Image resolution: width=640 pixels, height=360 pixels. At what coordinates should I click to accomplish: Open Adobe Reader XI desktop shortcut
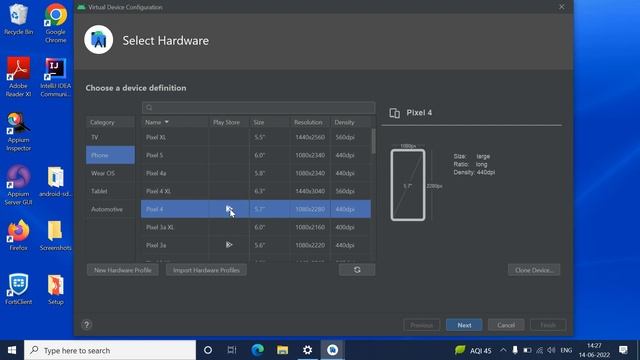tap(18, 76)
